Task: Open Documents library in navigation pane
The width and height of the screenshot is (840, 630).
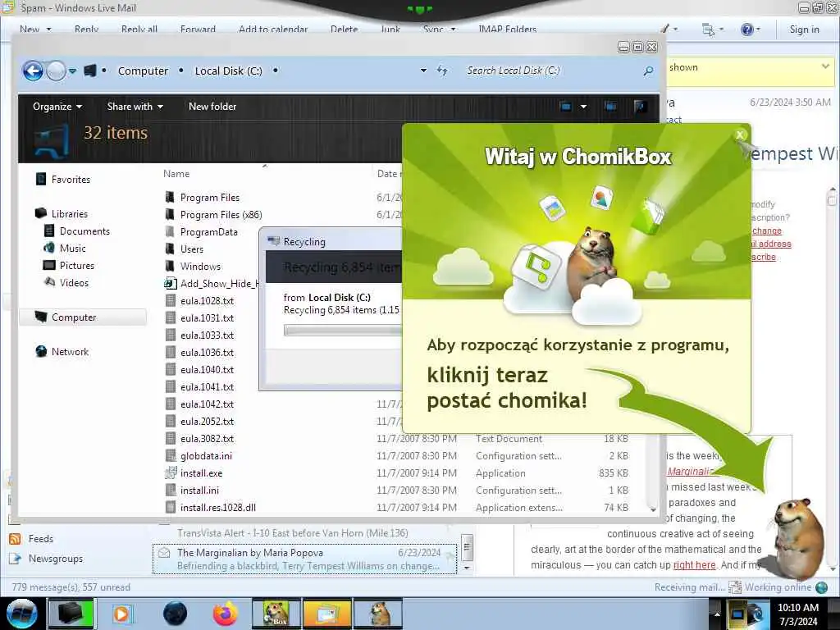Action: click(x=84, y=231)
